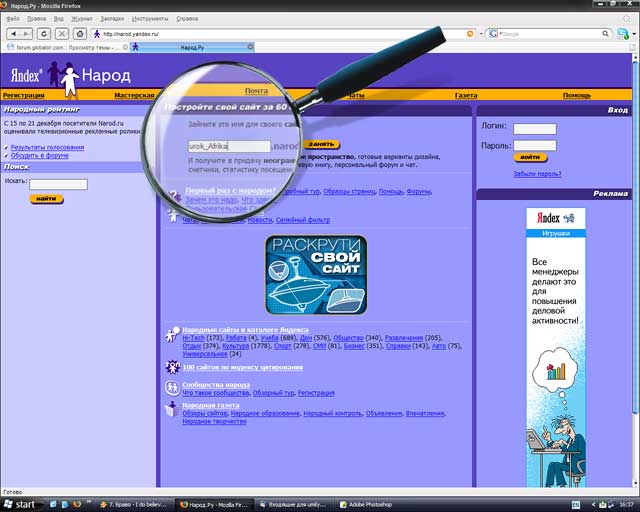Stop loading with the X toolbar button

62,34
